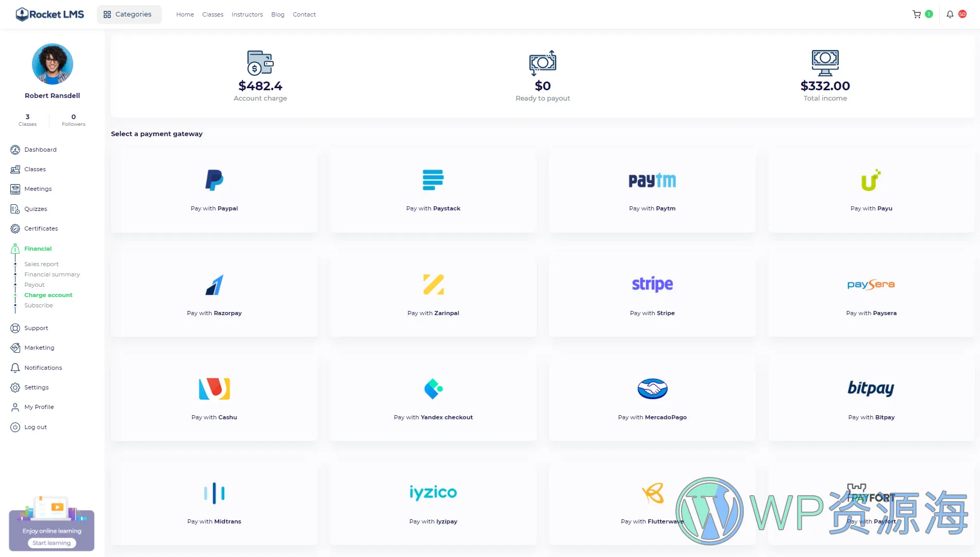The width and height of the screenshot is (980, 557).
Task: Select the Yandex checkout logo gateway
Action: [x=433, y=389]
